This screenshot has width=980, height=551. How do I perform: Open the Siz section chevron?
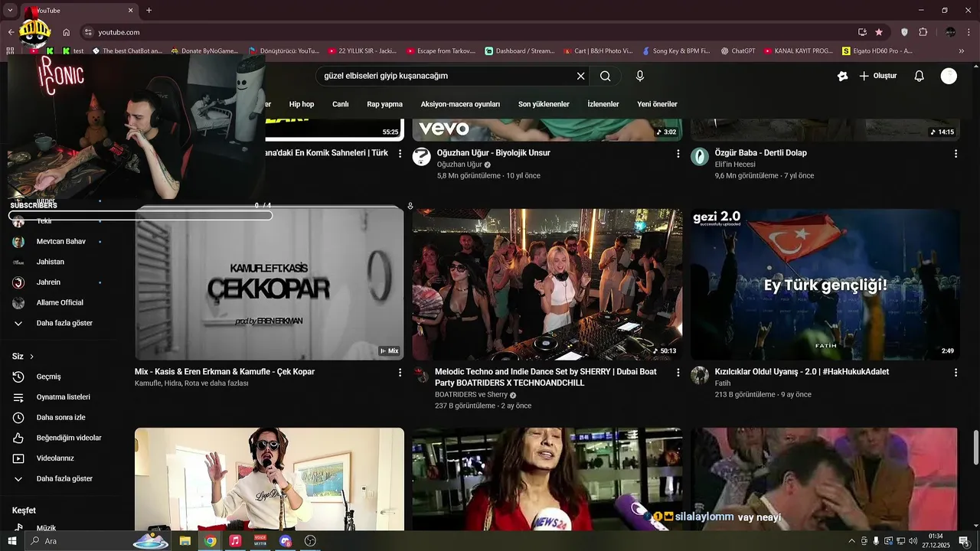pyautogui.click(x=31, y=357)
